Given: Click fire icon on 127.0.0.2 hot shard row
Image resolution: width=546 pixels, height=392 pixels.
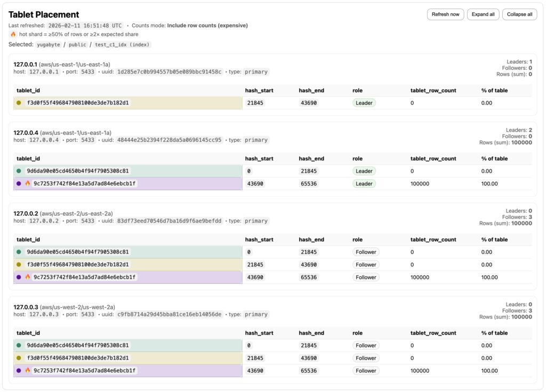Looking at the screenshot, I should tap(28, 277).
